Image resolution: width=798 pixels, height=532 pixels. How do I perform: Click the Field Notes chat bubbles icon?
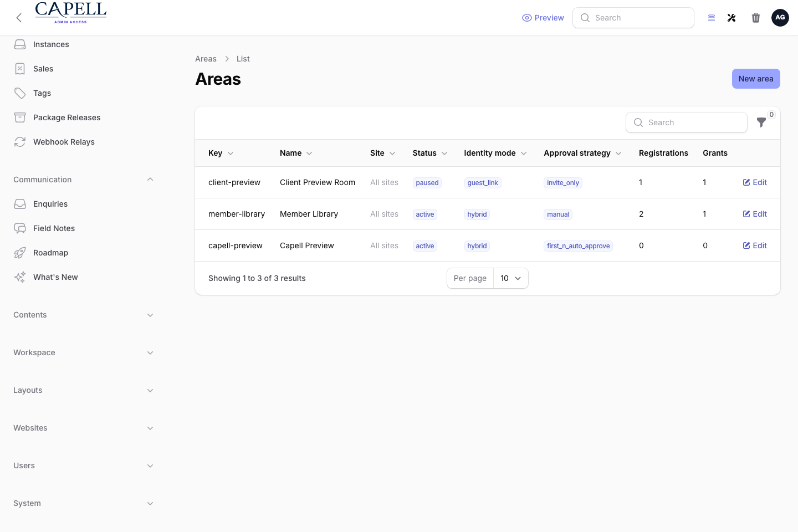click(20, 228)
